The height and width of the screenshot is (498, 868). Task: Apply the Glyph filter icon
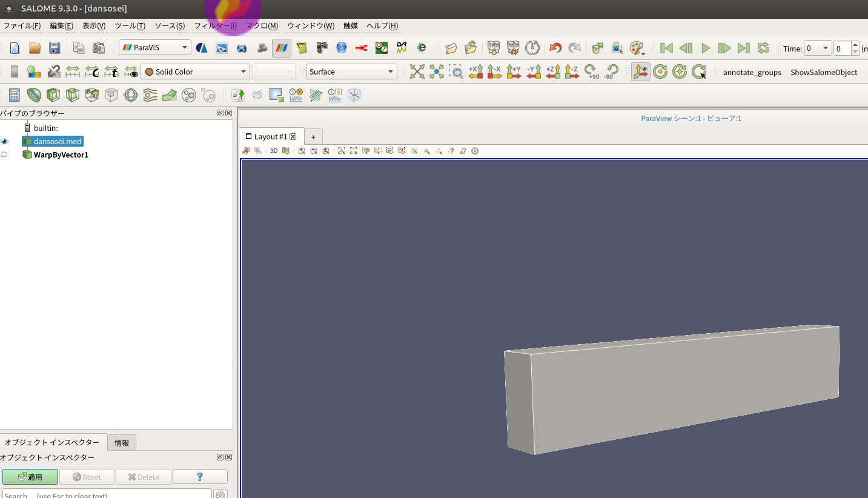click(131, 95)
